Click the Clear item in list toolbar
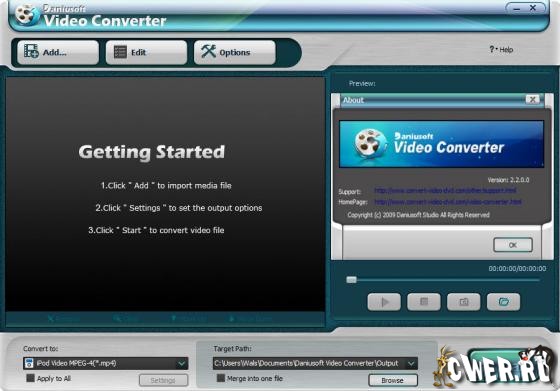 click(x=126, y=319)
